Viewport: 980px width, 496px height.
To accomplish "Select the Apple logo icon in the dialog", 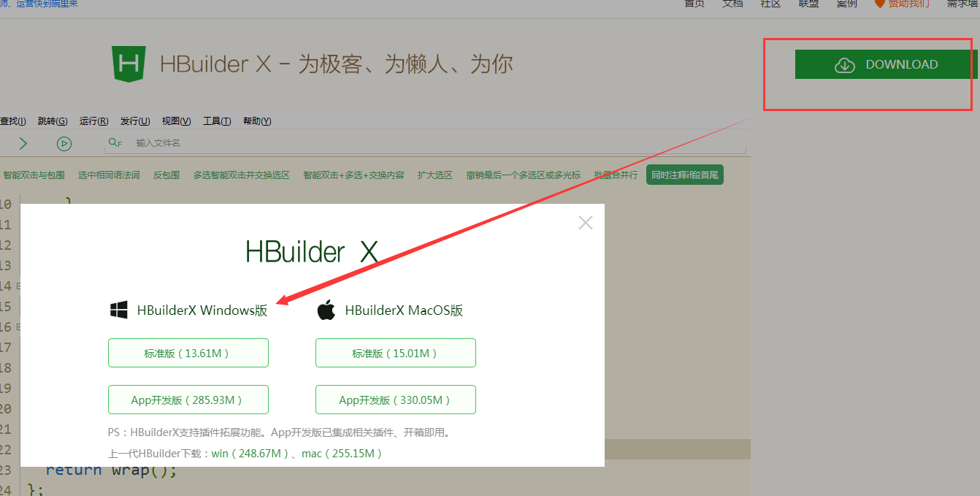I will [x=327, y=309].
